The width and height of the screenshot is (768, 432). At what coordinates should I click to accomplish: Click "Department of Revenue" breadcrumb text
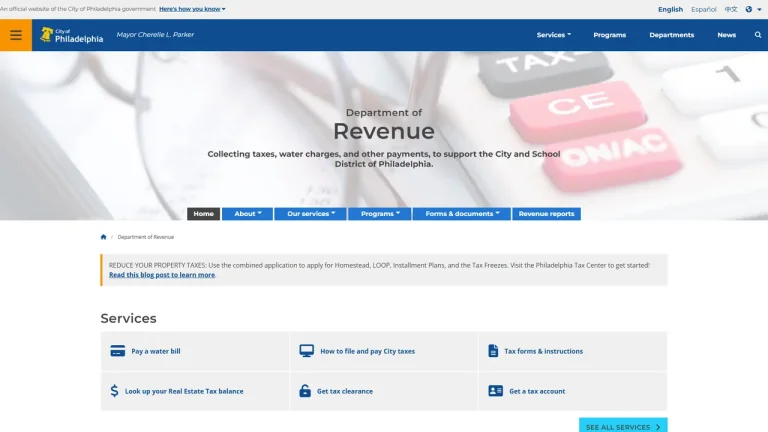point(145,237)
